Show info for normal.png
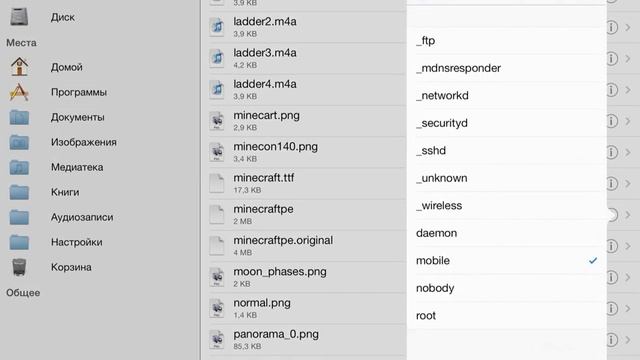 point(611,309)
